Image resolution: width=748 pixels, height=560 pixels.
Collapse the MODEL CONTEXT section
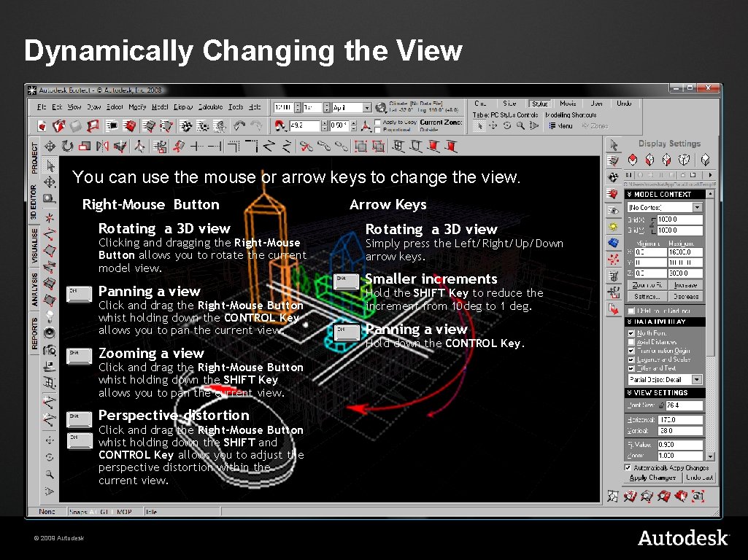629,194
